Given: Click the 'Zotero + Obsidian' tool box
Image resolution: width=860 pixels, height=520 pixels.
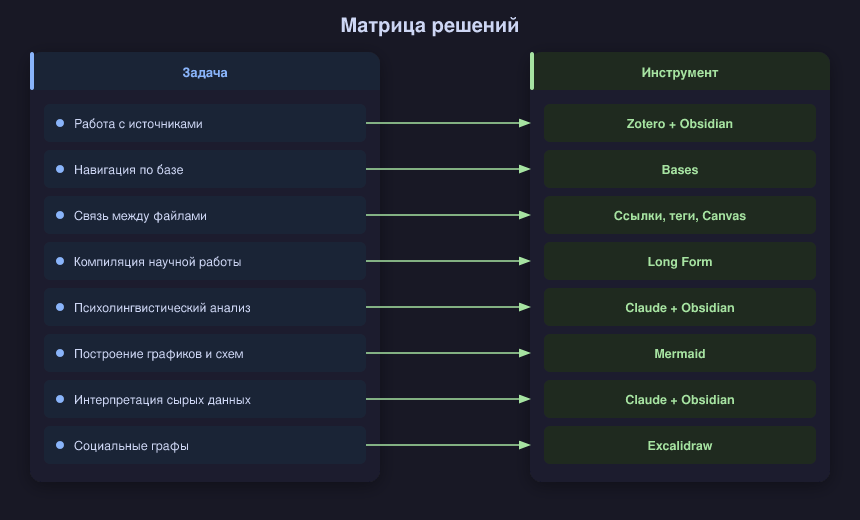Looking at the screenshot, I should [680, 123].
